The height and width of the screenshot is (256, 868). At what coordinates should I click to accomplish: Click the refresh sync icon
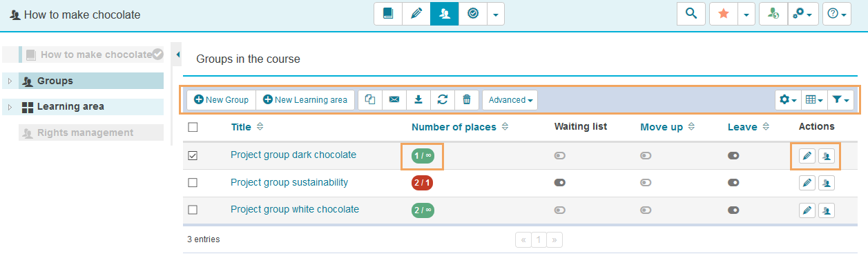click(443, 100)
